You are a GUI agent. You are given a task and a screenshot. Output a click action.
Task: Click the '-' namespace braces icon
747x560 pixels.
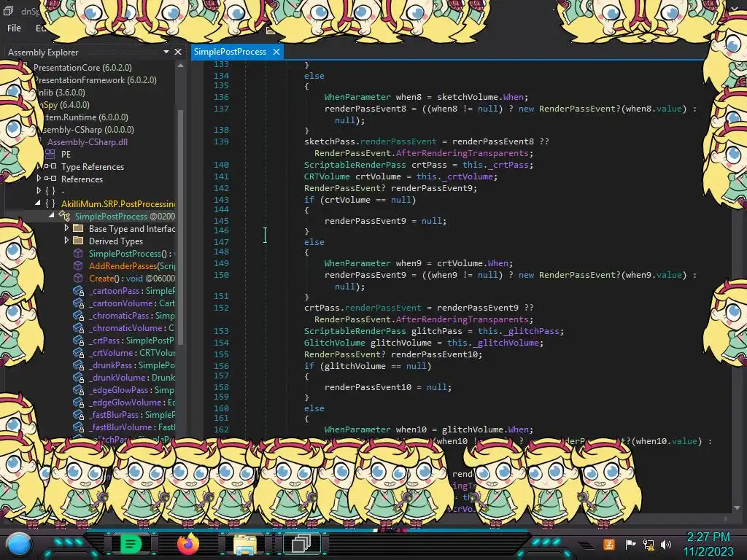click(50, 191)
